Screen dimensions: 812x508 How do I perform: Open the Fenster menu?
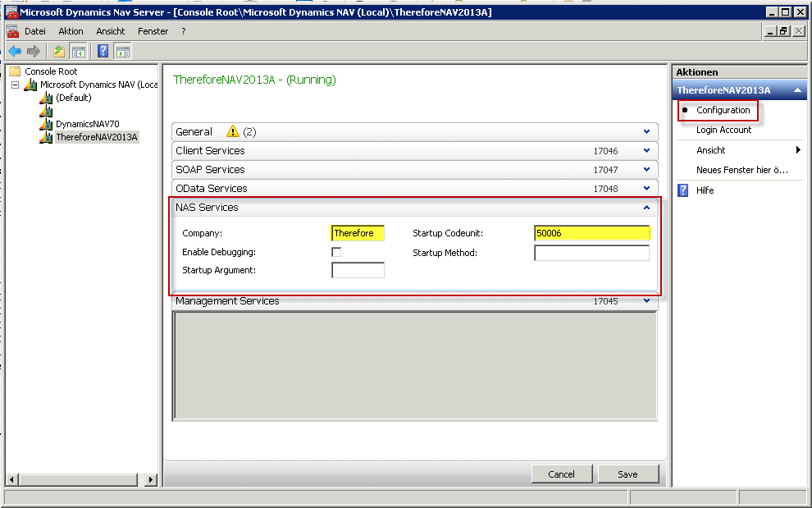[153, 31]
